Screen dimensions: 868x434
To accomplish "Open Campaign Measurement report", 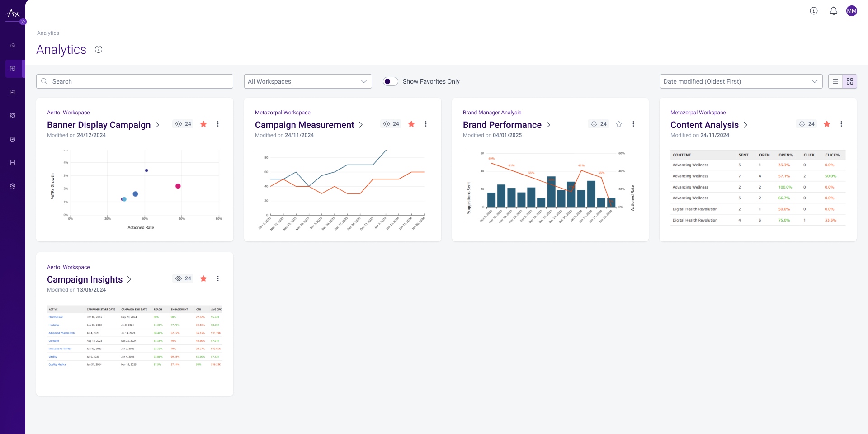I will (305, 125).
